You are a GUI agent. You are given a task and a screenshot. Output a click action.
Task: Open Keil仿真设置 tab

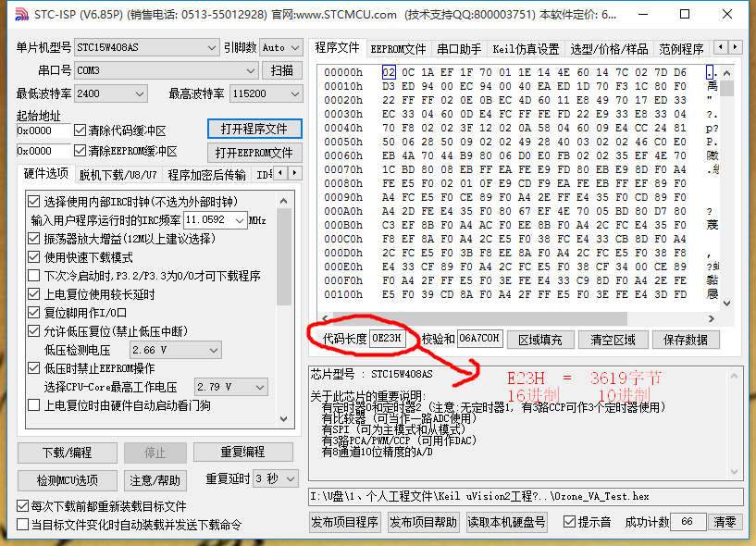point(526,49)
